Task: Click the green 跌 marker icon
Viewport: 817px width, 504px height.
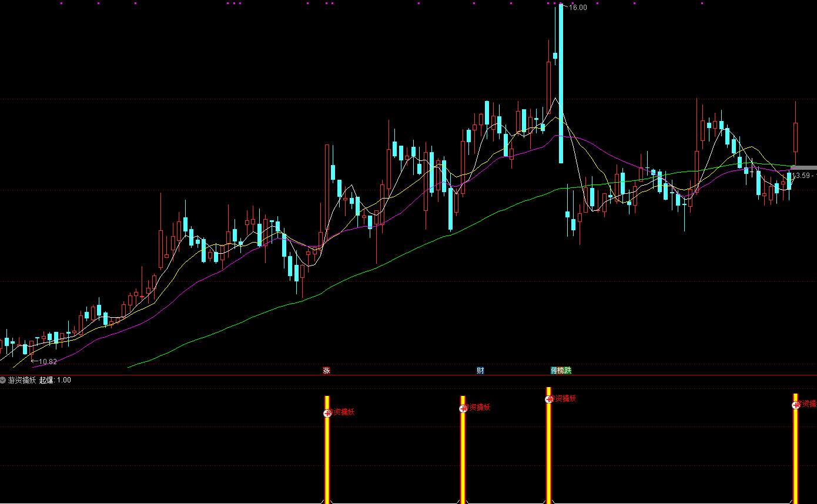Action: pos(568,371)
